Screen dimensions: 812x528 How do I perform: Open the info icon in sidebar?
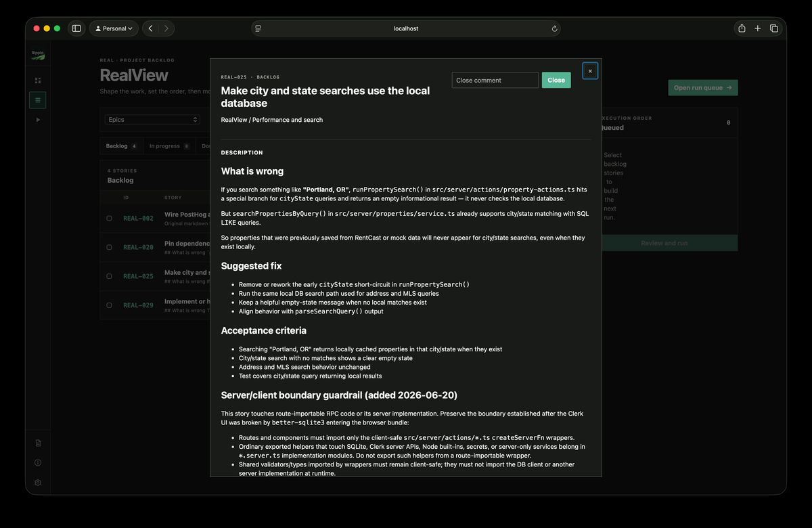coord(38,463)
